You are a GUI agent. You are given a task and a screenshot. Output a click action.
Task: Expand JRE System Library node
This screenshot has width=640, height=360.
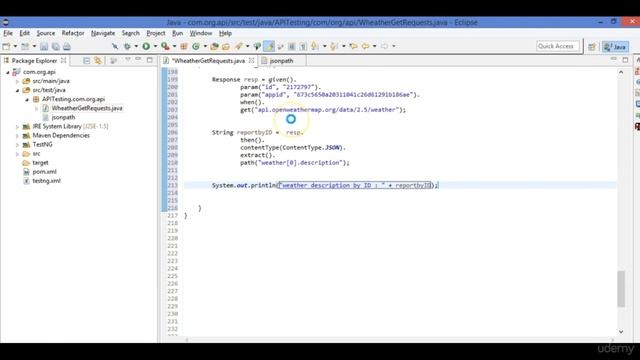(x=18, y=127)
